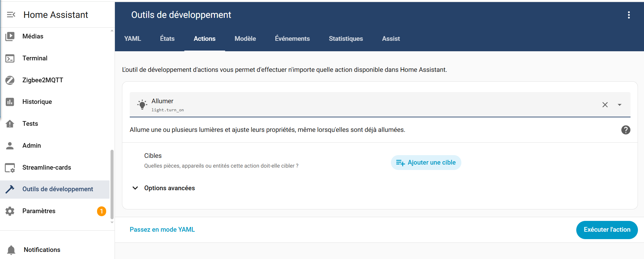Click the Notifications bell icon

[x=11, y=250]
